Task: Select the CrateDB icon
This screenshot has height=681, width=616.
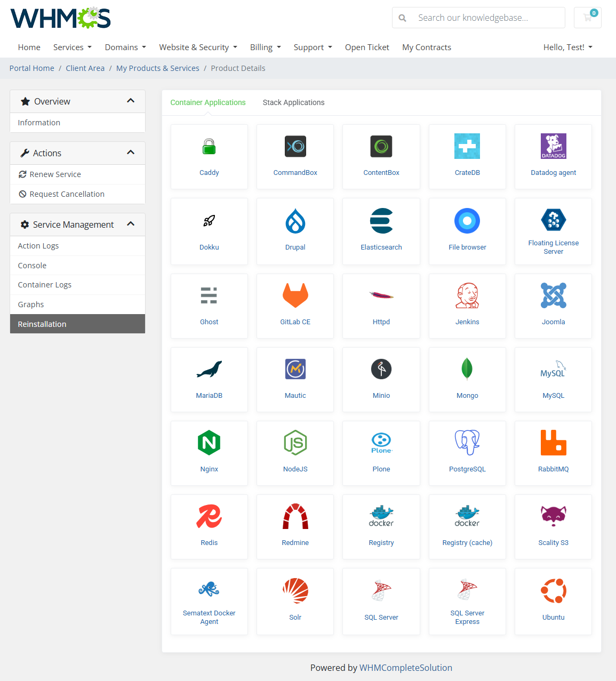Action: coord(467,146)
